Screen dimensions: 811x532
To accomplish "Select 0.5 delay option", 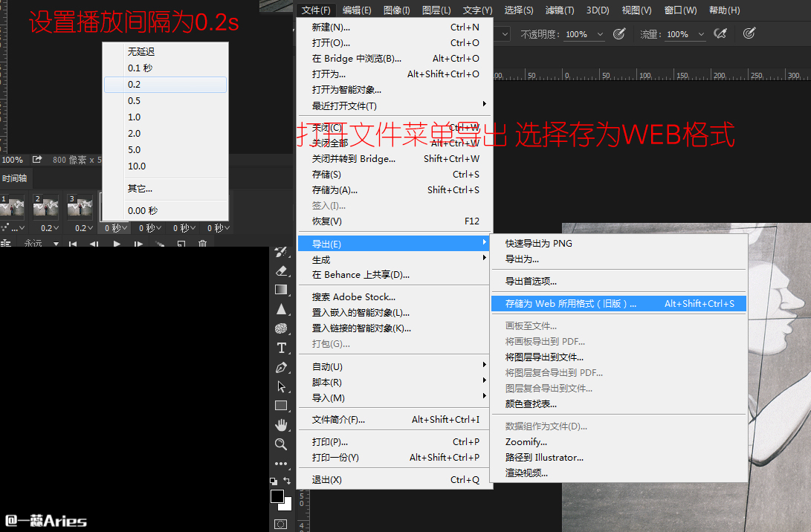I will coord(134,101).
